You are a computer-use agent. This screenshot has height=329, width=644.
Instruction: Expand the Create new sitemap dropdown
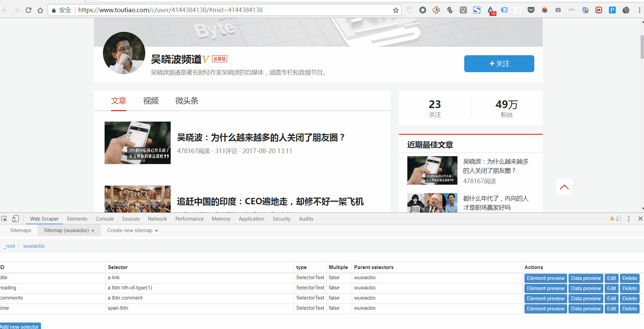[132, 230]
